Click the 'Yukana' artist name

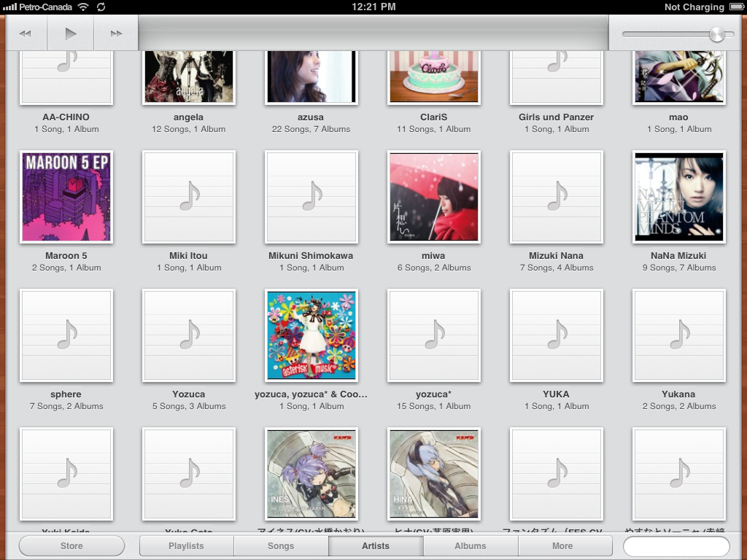point(678,394)
